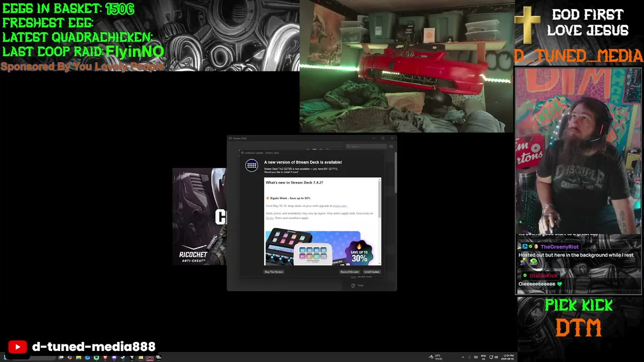Image resolution: width=644 pixels, height=362 pixels.
Task: Click the release notes vertical scrollbar
Action: pyautogui.click(x=380, y=199)
